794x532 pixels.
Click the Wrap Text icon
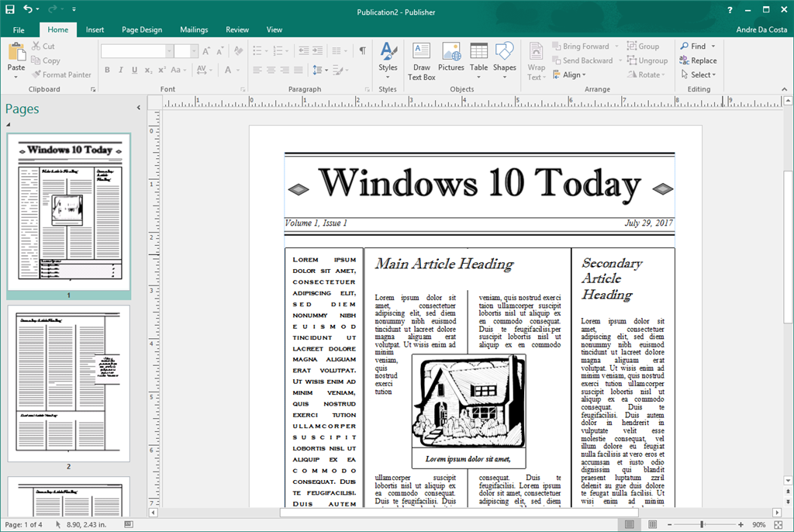pos(536,60)
